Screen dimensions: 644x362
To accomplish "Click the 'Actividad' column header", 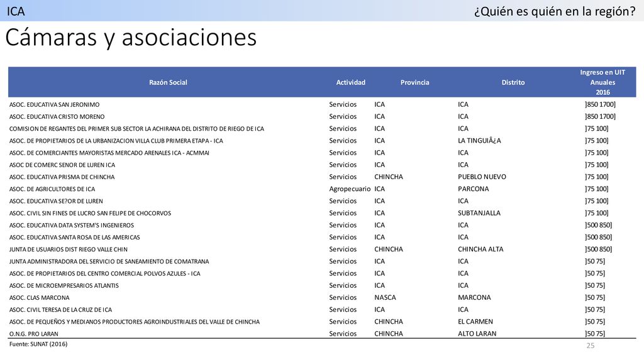I will pyautogui.click(x=351, y=82).
